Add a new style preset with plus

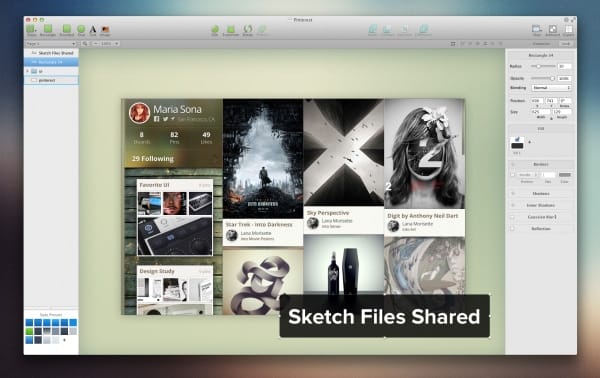pos(64,340)
